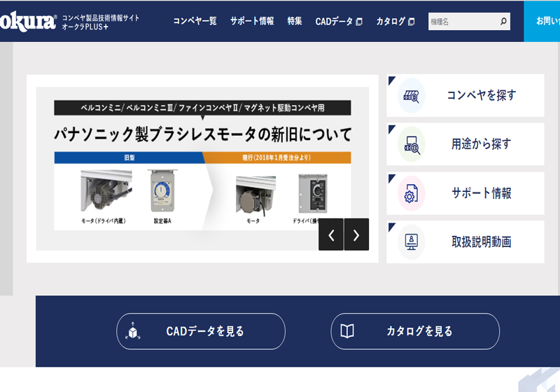The image size is (560, 392).
Task: Open the 用途から探す link
Action: click(x=465, y=144)
